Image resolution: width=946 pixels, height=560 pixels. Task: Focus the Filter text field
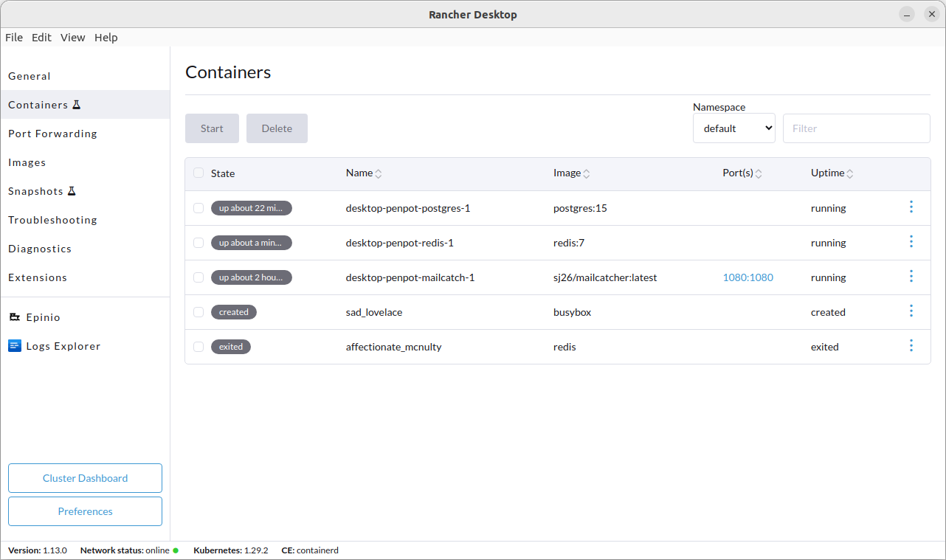pos(857,128)
